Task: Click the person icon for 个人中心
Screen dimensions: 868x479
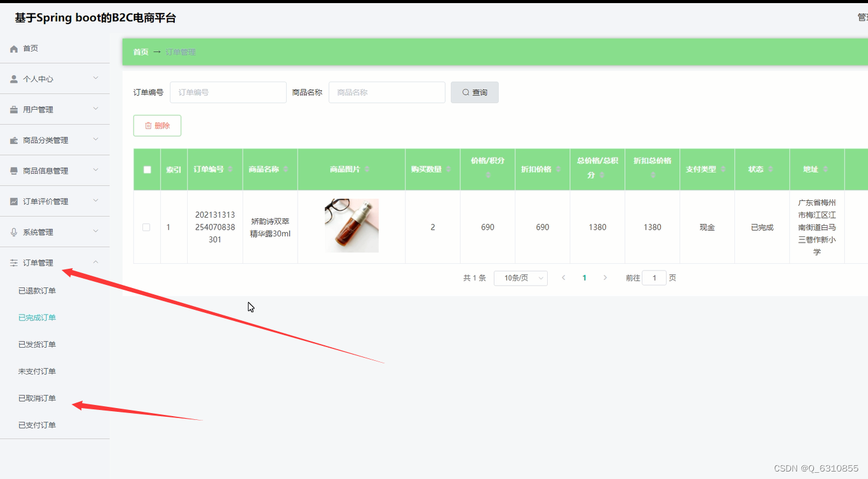Action: (14, 79)
